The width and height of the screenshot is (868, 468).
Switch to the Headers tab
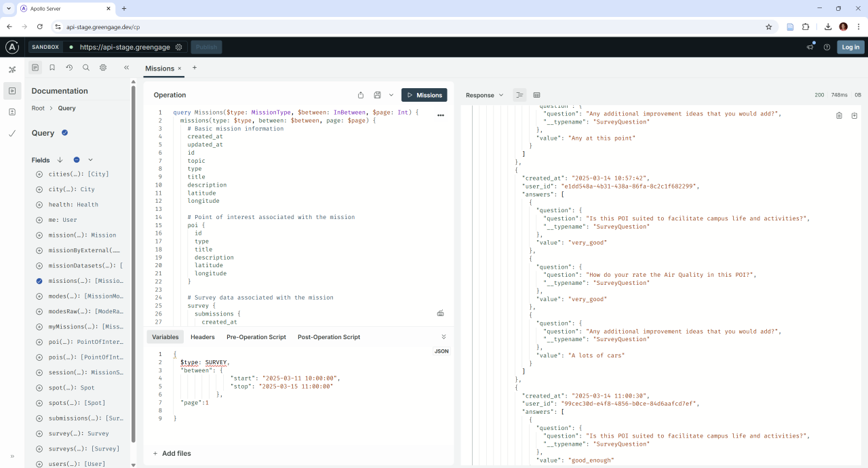(203, 337)
